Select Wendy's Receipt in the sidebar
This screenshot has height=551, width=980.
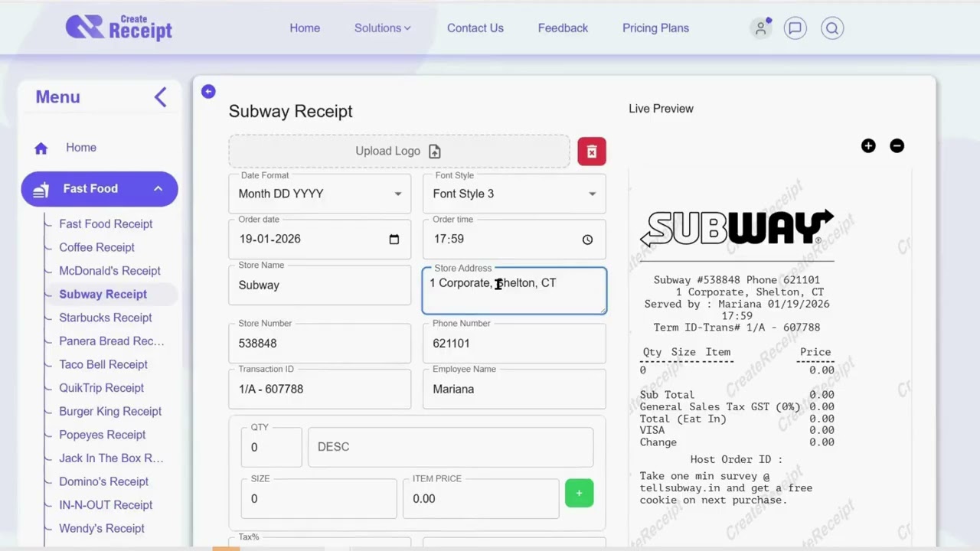101,528
